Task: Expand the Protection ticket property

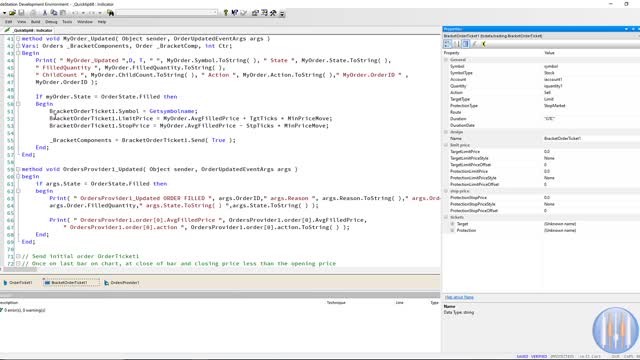Action: pos(452,230)
